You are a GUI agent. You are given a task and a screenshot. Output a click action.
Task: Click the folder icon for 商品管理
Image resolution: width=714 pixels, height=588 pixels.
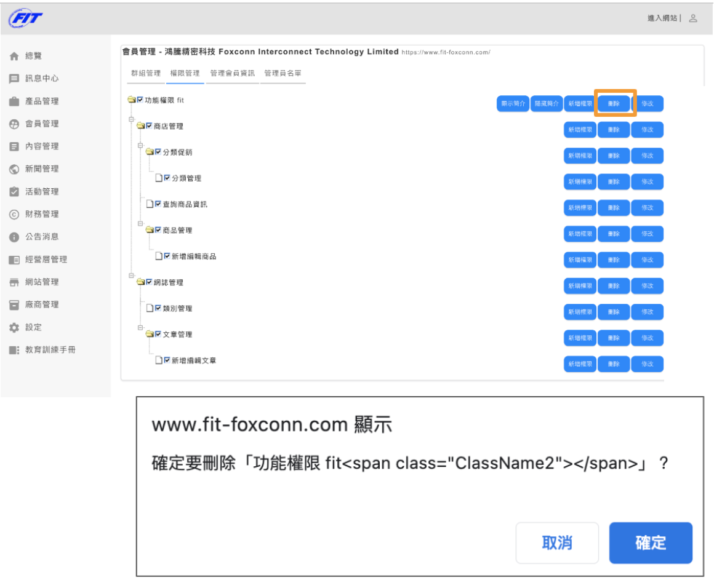click(150, 230)
